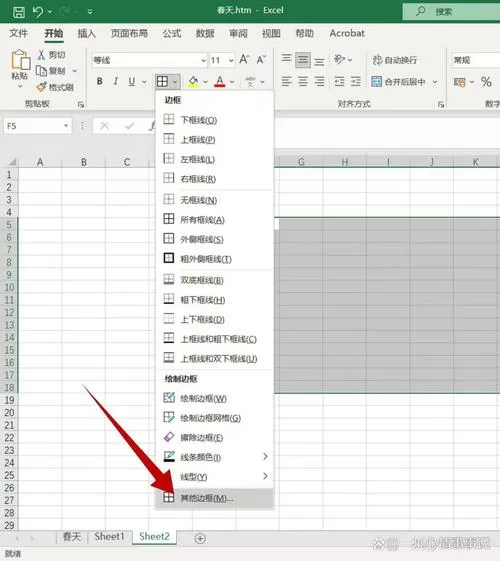Open the Name Box dropdown next to F5
This screenshot has width=500, height=561.
tap(66, 126)
